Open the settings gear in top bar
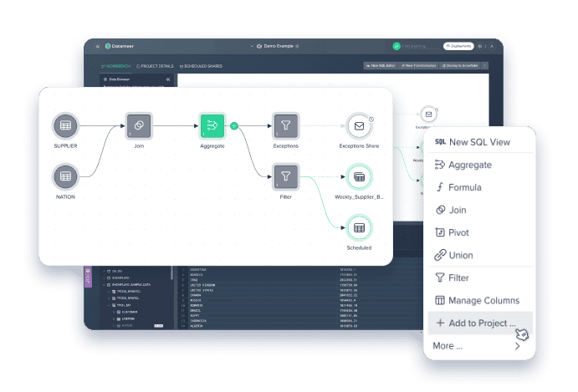Screen dimensions: 578x392 480,47
